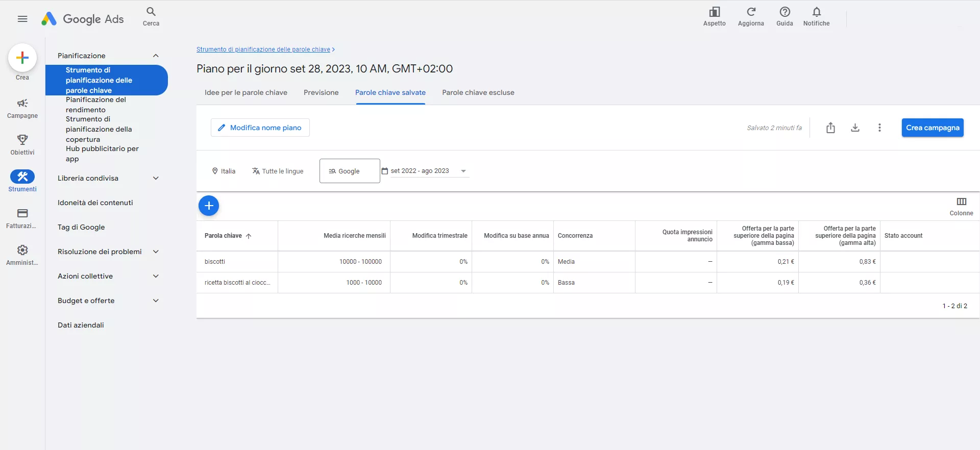This screenshot has height=450, width=980.
Task: Click the Concorrenza column header
Action: [575, 236]
